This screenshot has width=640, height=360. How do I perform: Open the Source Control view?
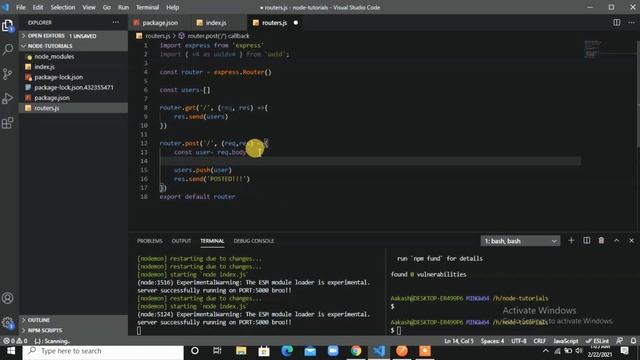tap(8, 74)
